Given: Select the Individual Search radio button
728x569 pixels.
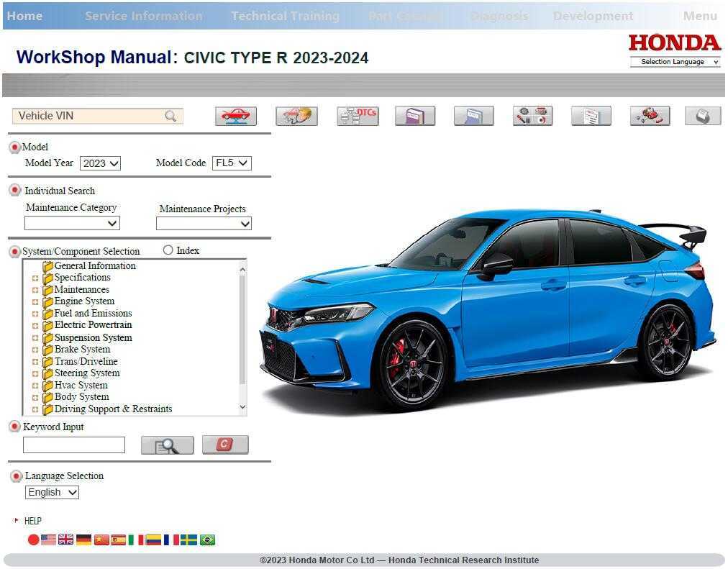Looking at the screenshot, I should 15,191.
